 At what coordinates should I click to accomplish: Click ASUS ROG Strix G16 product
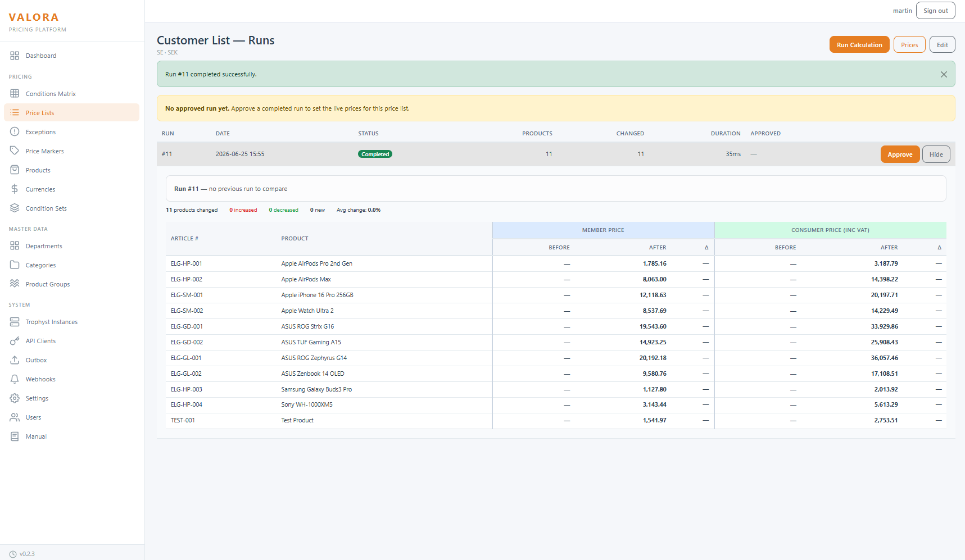click(x=307, y=326)
